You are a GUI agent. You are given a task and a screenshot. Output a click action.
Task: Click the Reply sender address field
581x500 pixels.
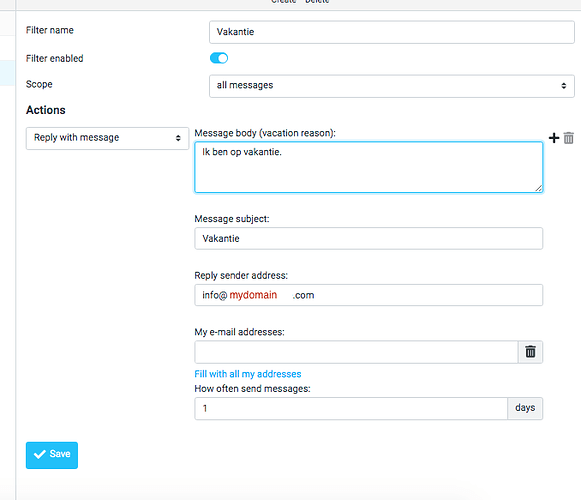(369, 295)
